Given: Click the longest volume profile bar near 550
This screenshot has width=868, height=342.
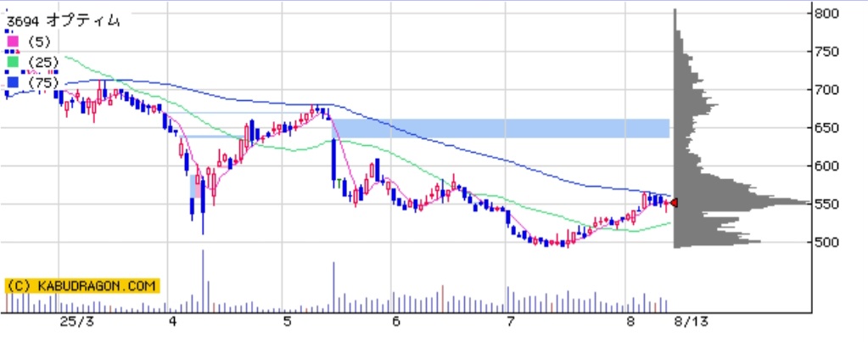Looking at the screenshot, I should (742, 203).
